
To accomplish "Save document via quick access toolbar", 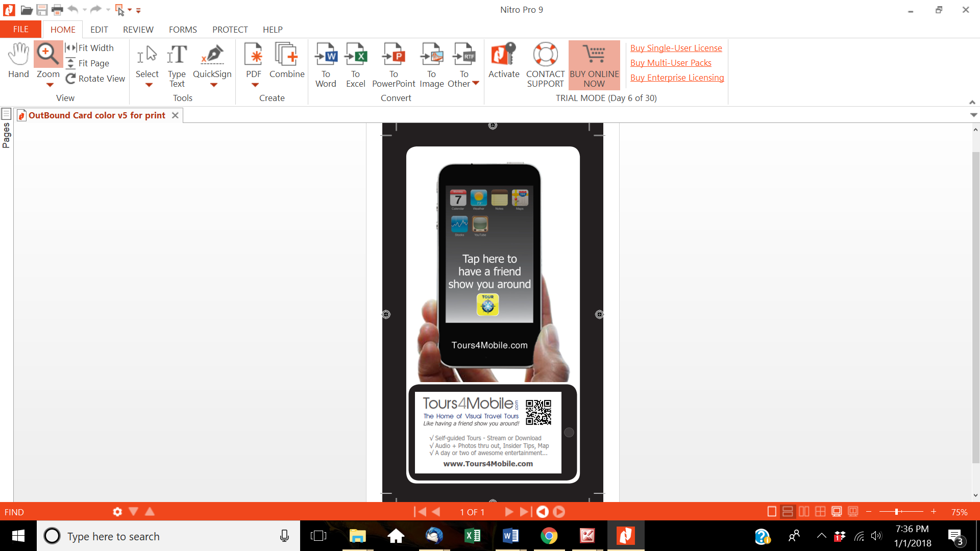I will pos(42,10).
